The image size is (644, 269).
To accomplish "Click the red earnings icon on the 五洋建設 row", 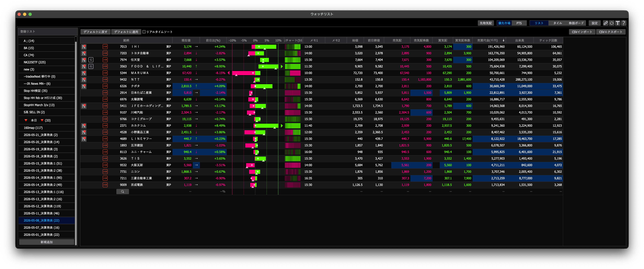I will point(105,145).
